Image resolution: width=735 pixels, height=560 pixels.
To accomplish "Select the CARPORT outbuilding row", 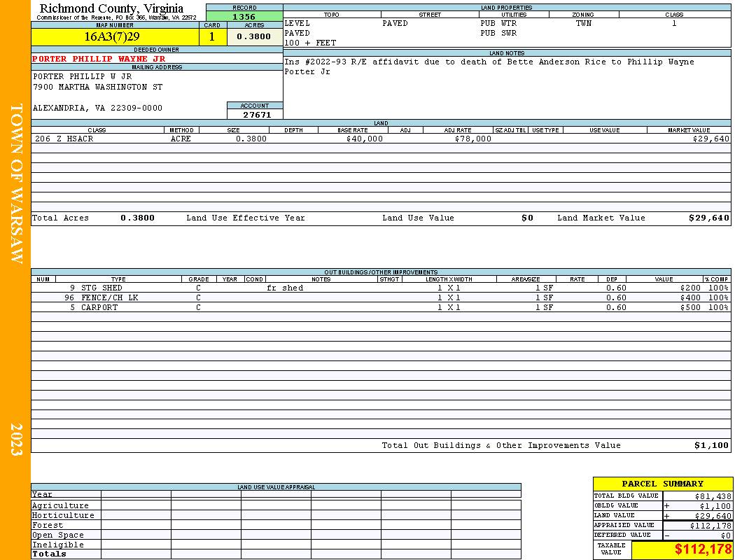I will pyautogui.click(x=381, y=307).
